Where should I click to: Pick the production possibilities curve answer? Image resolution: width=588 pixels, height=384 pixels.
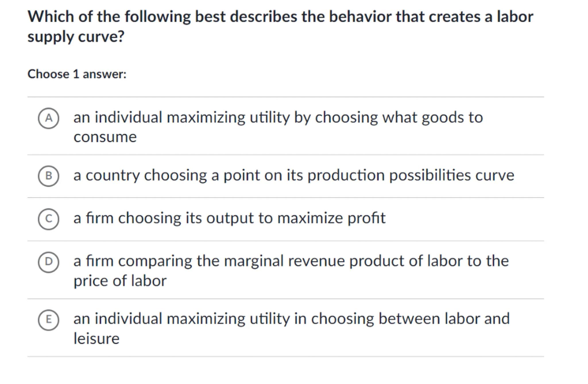point(293,175)
